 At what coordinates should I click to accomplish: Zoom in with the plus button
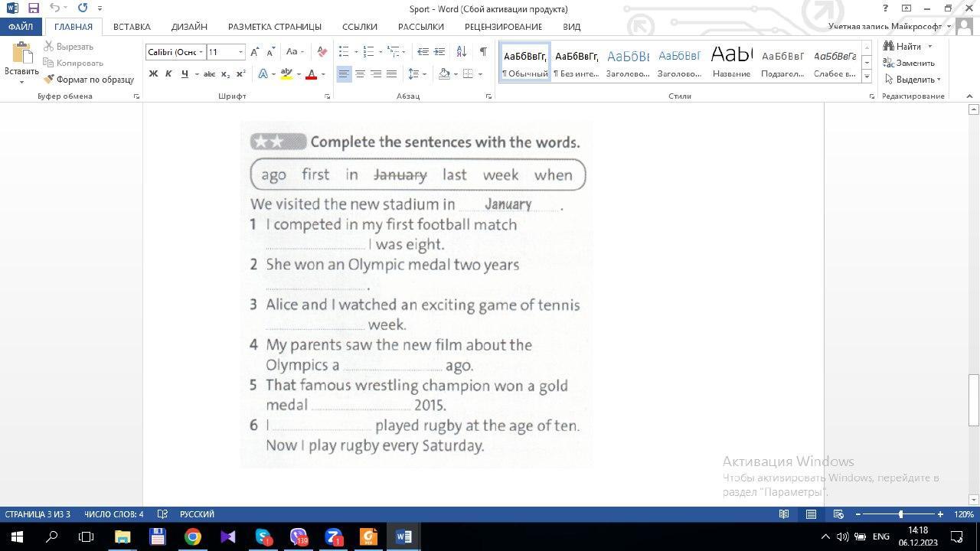[940, 514]
